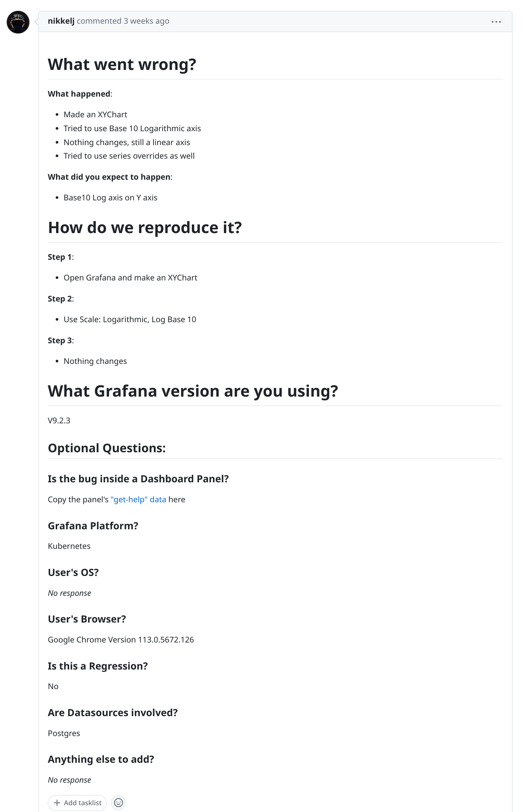The height and width of the screenshot is (812, 523).
Task: Click the "User's Browser?" heading
Action: click(x=87, y=619)
